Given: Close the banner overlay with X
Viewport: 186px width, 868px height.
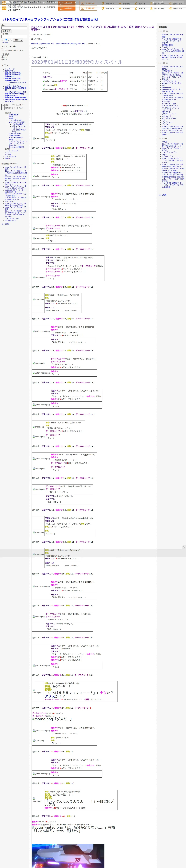Looking at the screenshot, I should tap(184, 547).
